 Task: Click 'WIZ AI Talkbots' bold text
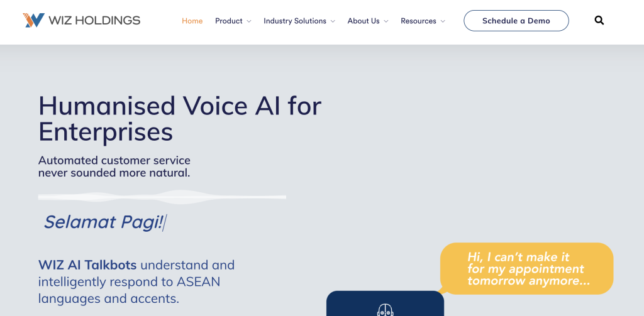coord(87,265)
